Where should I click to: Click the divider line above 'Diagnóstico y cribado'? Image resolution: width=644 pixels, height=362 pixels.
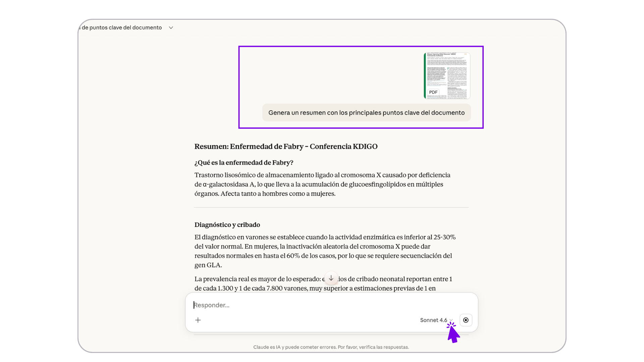click(x=331, y=207)
